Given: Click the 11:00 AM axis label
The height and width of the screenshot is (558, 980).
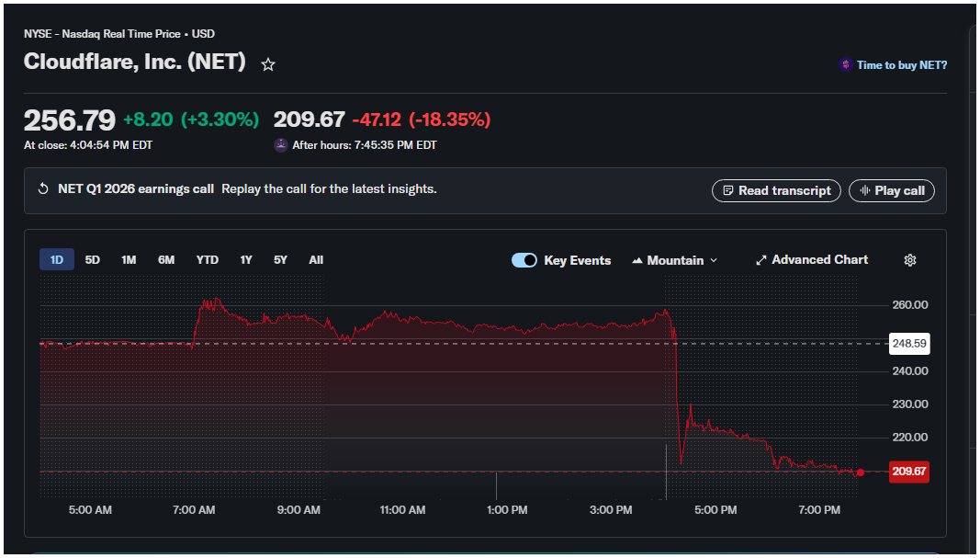Looking at the screenshot, I should click(x=402, y=510).
